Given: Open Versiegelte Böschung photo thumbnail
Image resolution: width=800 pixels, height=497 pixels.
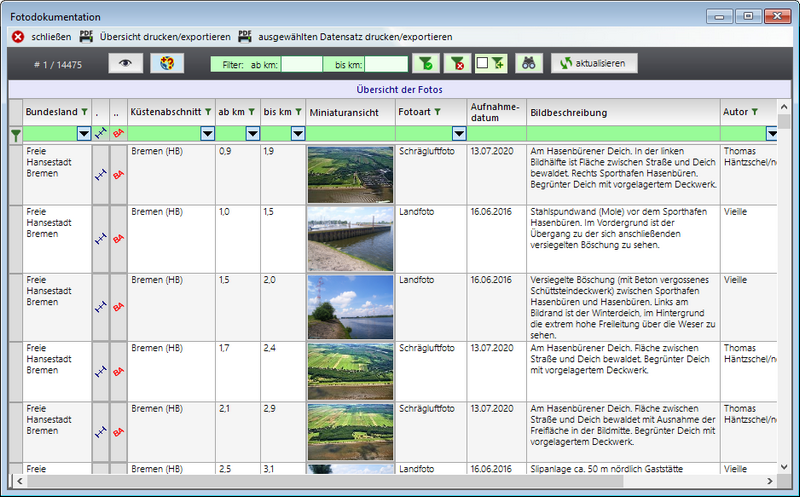Looking at the screenshot, I should [x=351, y=307].
